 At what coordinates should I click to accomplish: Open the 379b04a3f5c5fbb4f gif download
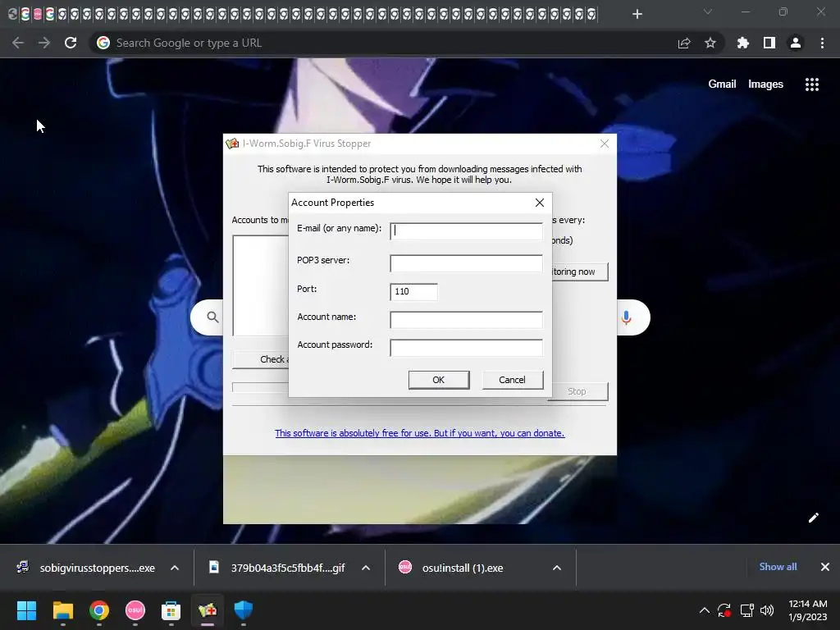click(279, 568)
